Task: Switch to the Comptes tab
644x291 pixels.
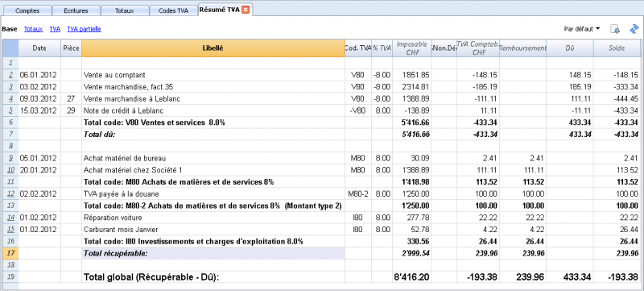Action: click(27, 11)
